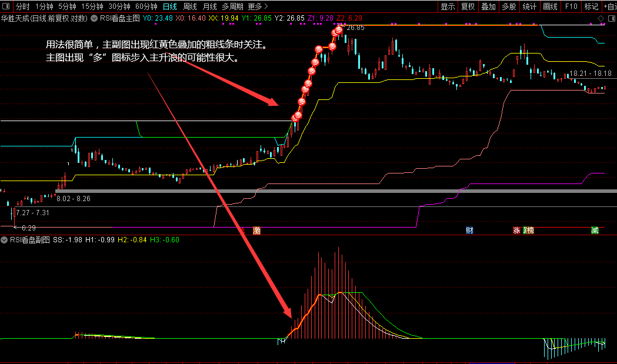This screenshot has height=364, width=617.
Task: Click the XX: 19.94 indicator value
Action: [224, 18]
